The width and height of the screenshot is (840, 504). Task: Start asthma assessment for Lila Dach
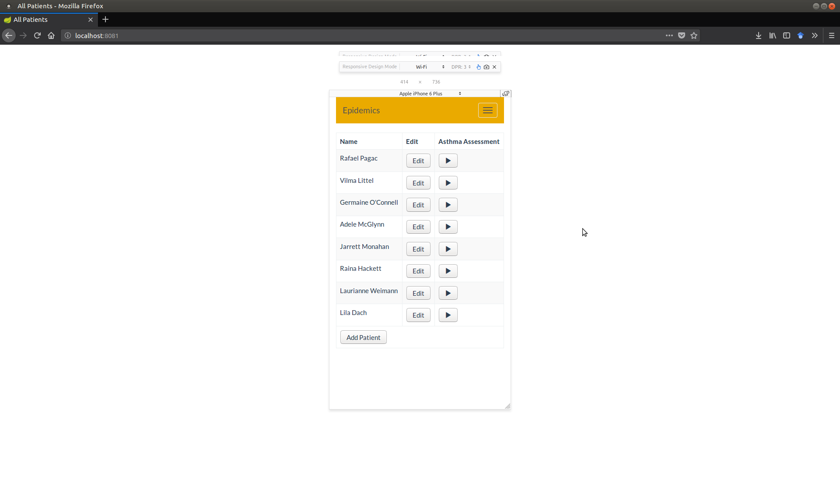point(448,315)
